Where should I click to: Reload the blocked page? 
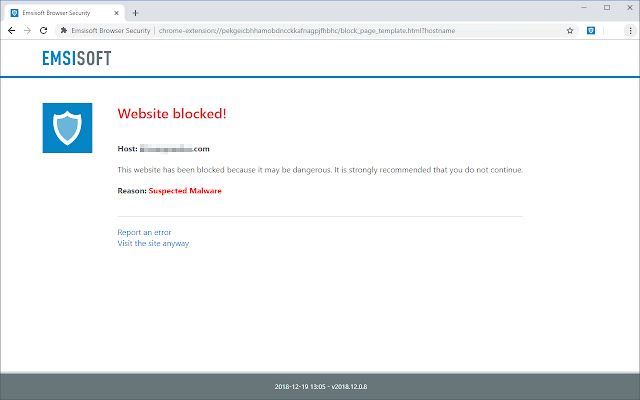click(43, 31)
